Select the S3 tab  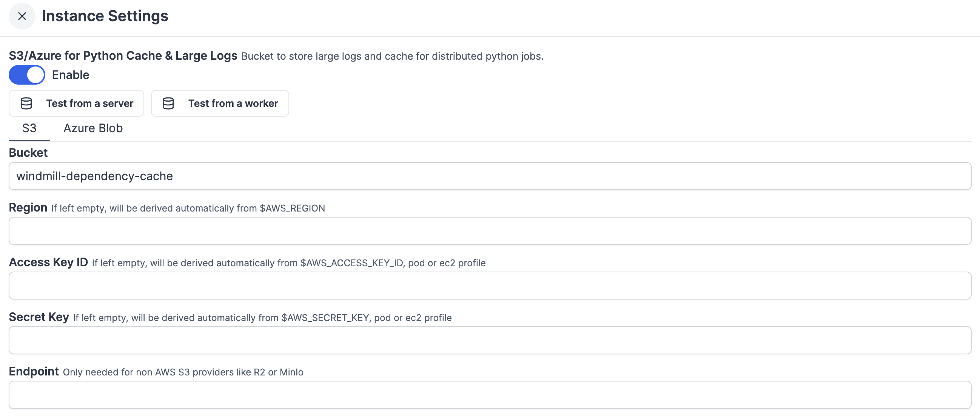pyautogui.click(x=29, y=128)
